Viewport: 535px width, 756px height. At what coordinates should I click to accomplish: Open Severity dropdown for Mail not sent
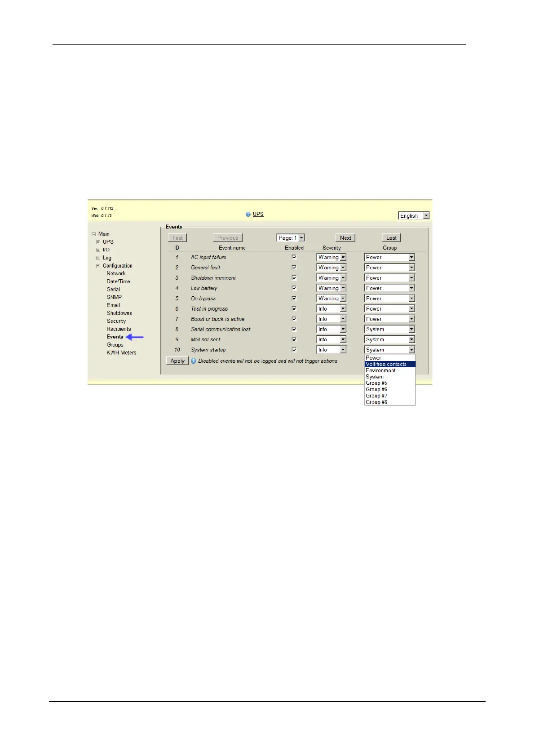coord(332,340)
